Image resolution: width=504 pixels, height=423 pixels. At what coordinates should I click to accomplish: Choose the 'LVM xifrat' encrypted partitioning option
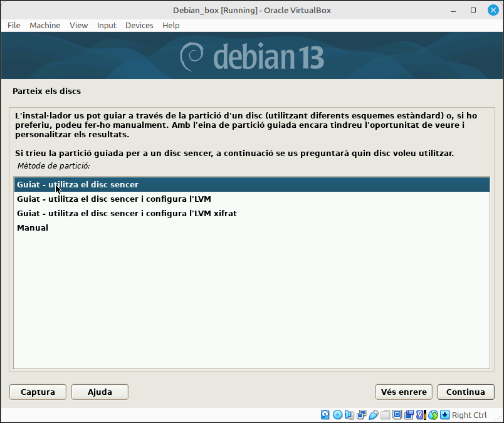click(x=252, y=214)
